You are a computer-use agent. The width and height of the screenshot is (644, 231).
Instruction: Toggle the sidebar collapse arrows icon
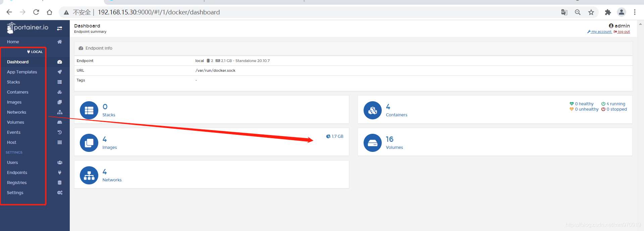[x=59, y=28]
